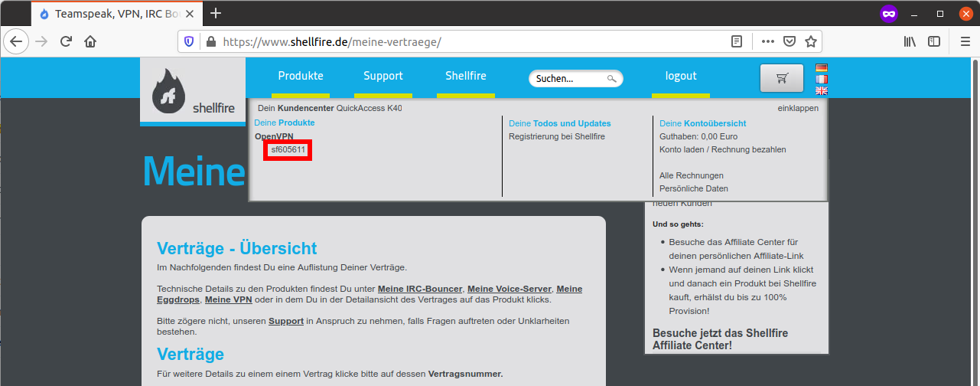
Task: Open the Support menu
Action: point(383,76)
